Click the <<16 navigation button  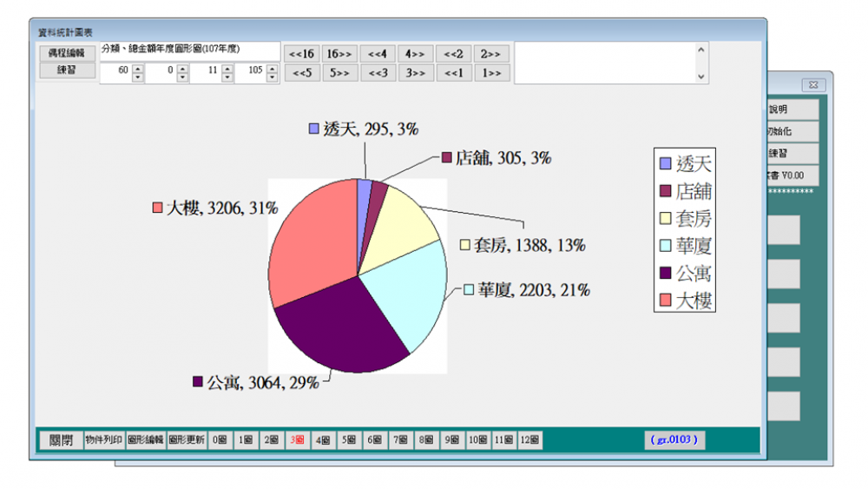click(x=302, y=53)
